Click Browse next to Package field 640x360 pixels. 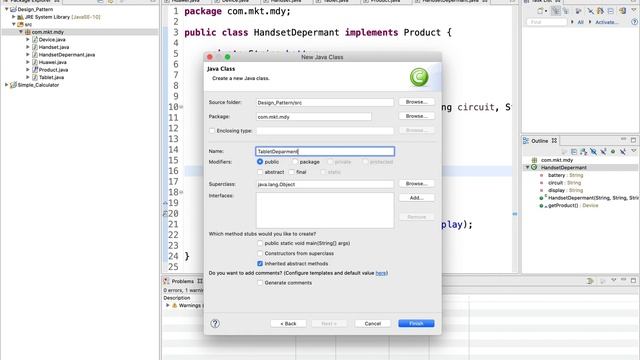point(416,116)
